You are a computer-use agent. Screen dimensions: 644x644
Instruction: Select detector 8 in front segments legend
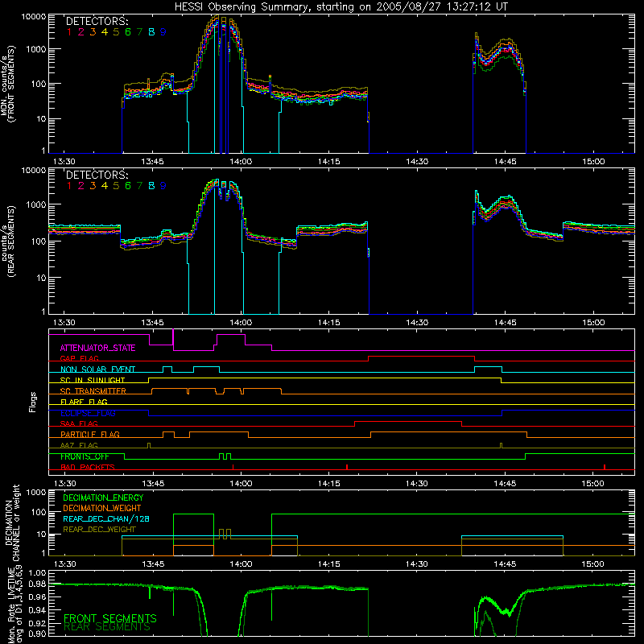click(151, 32)
